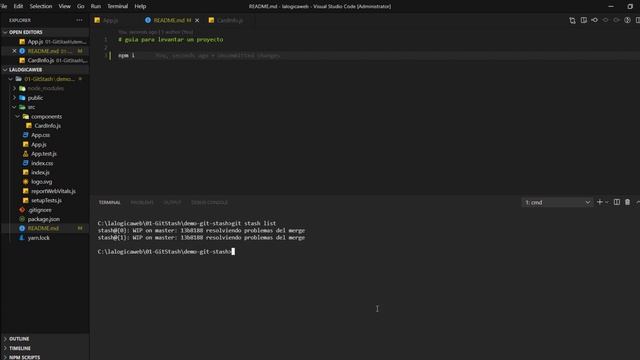This screenshot has width=640, height=360.
Task: Click the 'npm i' line in editor
Action: pyautogui.click(x=127, y=55)
